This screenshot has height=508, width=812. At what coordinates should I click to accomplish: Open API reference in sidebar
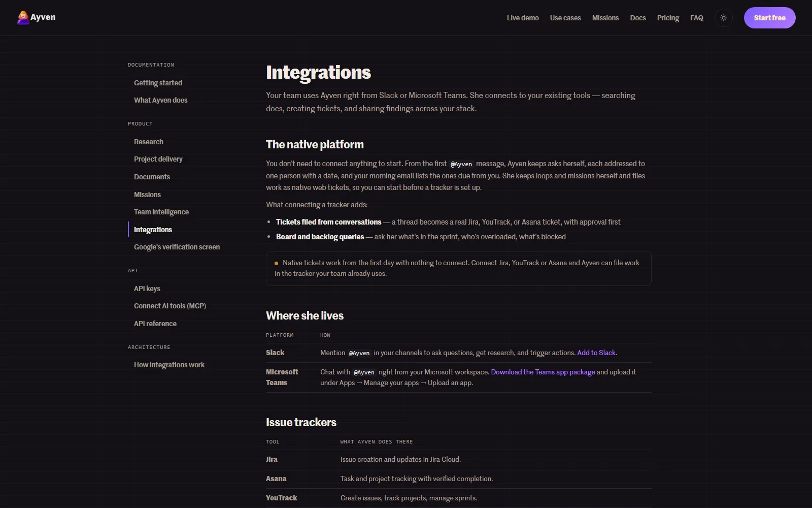click(x=155, y=324)
